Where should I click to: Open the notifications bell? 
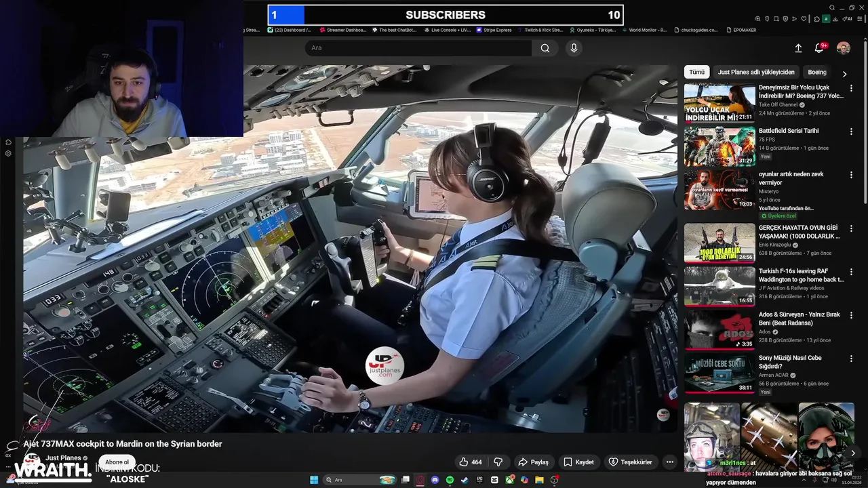point(819,48)
